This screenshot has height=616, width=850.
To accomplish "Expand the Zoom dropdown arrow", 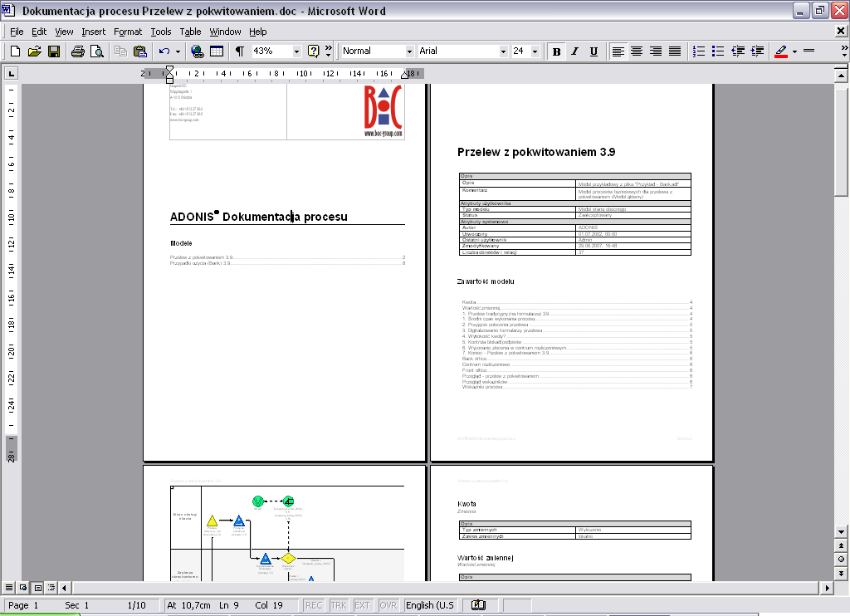I will click(x=296, y=51).
